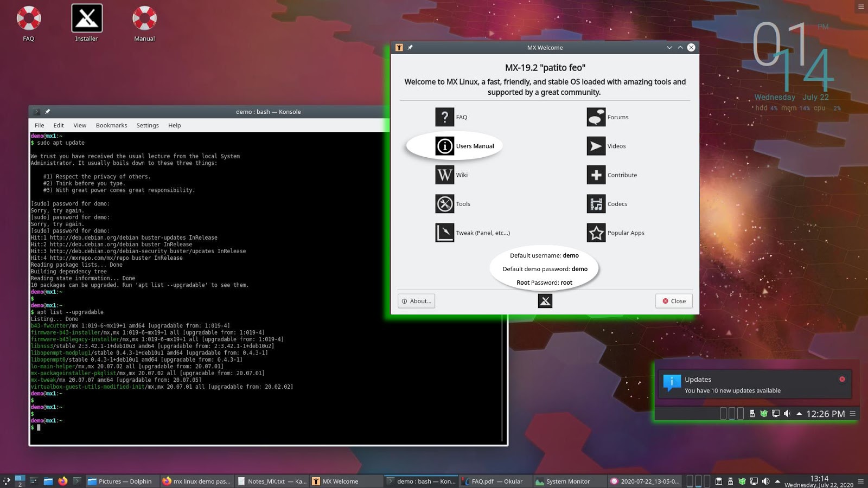Switch to FAQ.pdf — Okular taskbar entry
Screen dimensions: 868x488
point(496,481)
